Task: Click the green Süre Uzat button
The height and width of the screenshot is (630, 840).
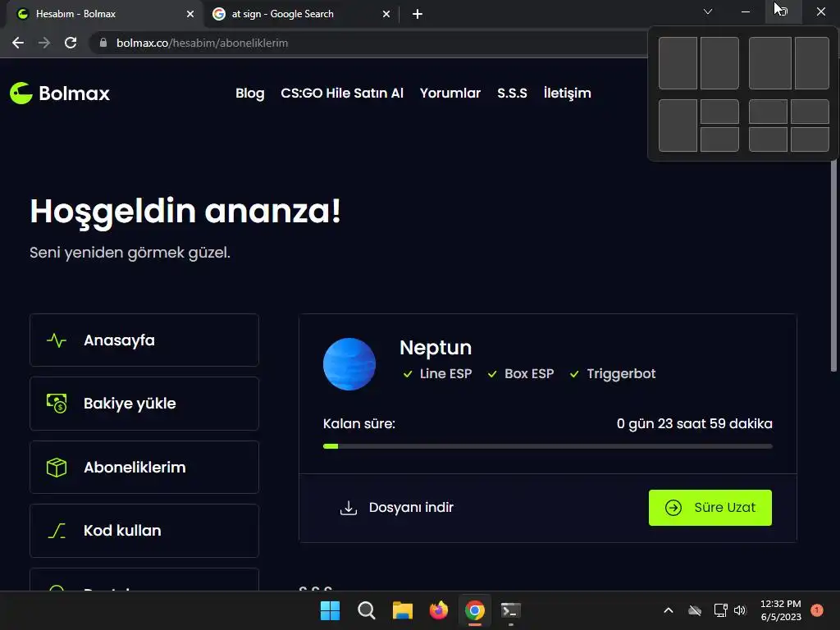Action: (x=710, y=507)
